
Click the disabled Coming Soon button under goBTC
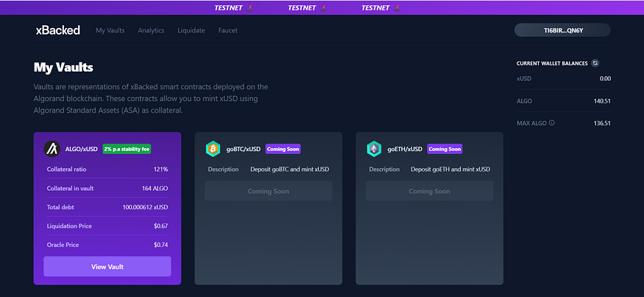tap(268, 192)
